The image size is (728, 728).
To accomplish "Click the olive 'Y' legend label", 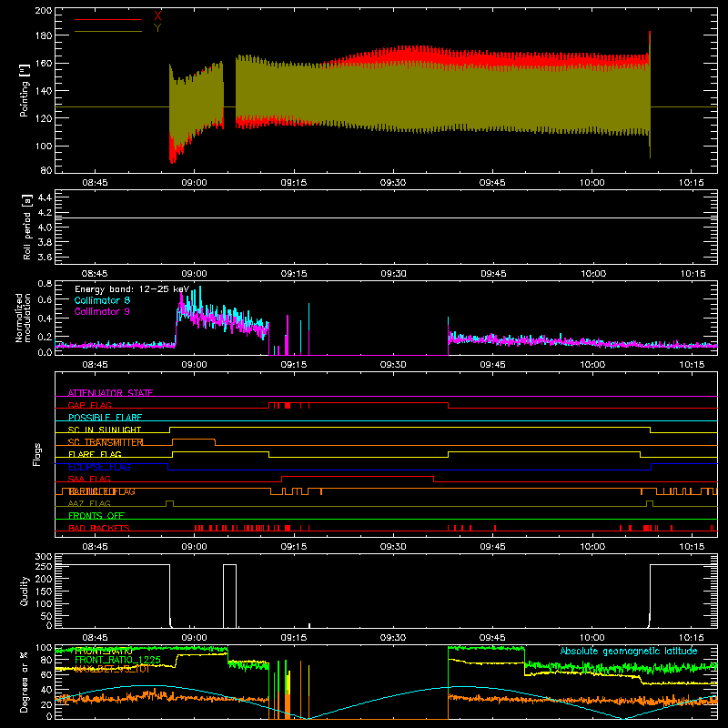I will (157, 28).
